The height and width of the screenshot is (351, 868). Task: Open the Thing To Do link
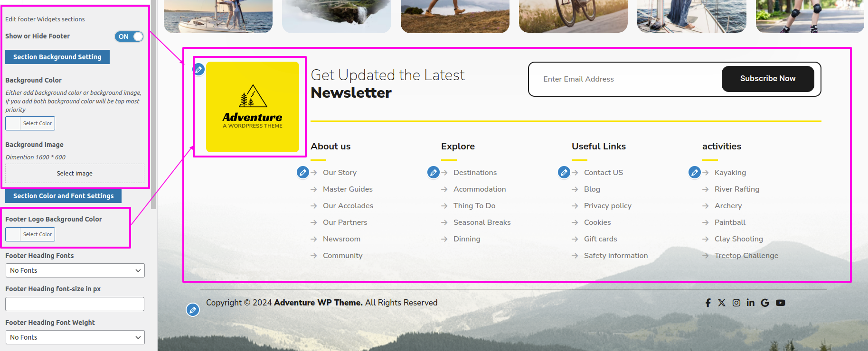click(474, 206)
